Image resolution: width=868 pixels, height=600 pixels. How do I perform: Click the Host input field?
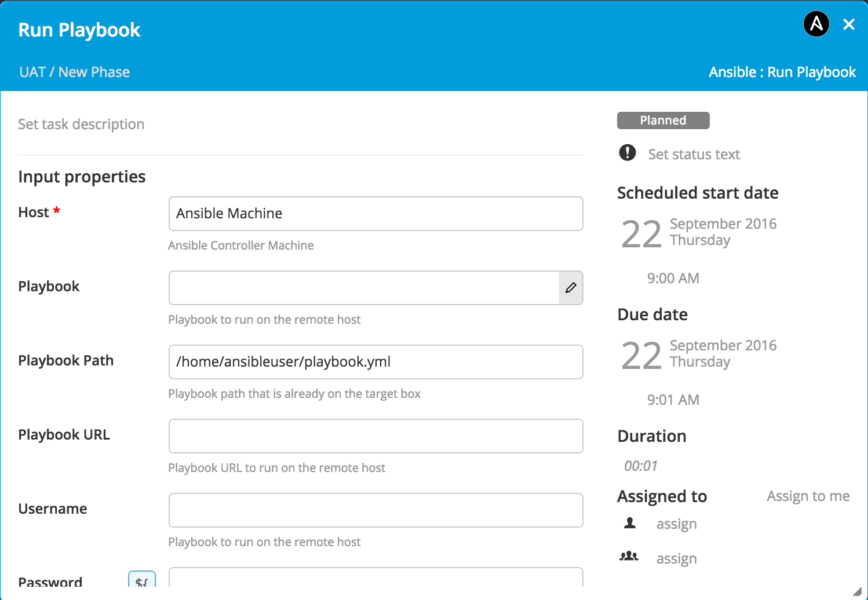[x=376, y=214]
